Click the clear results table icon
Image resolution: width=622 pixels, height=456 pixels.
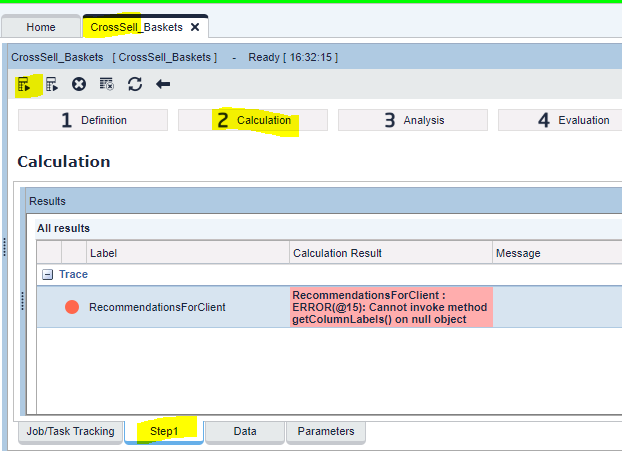tap(107, 85)
